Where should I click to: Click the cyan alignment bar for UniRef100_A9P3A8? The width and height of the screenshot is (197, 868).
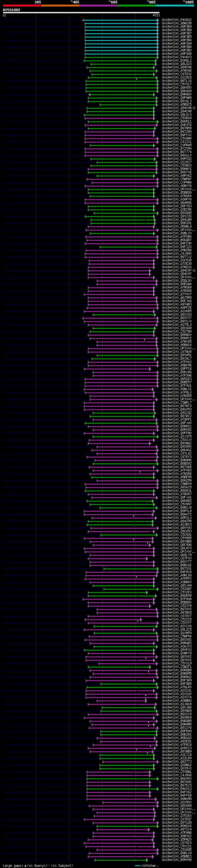click(122, 54)
